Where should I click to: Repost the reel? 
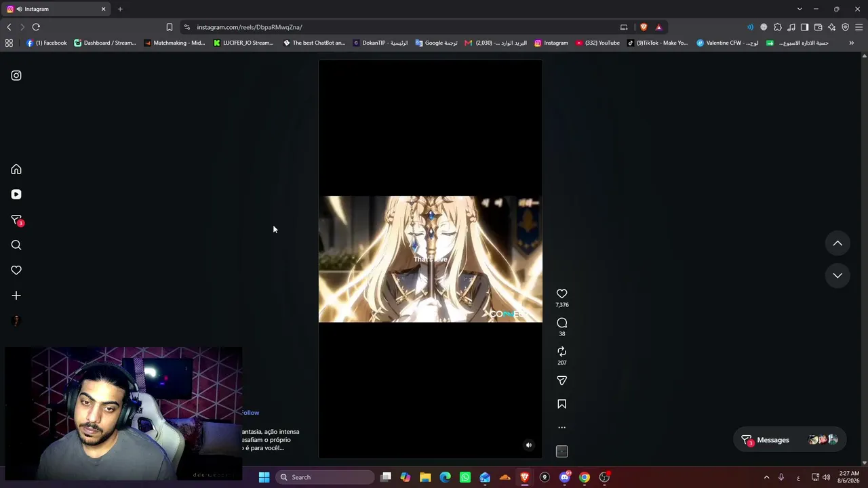tap(561, 352)
